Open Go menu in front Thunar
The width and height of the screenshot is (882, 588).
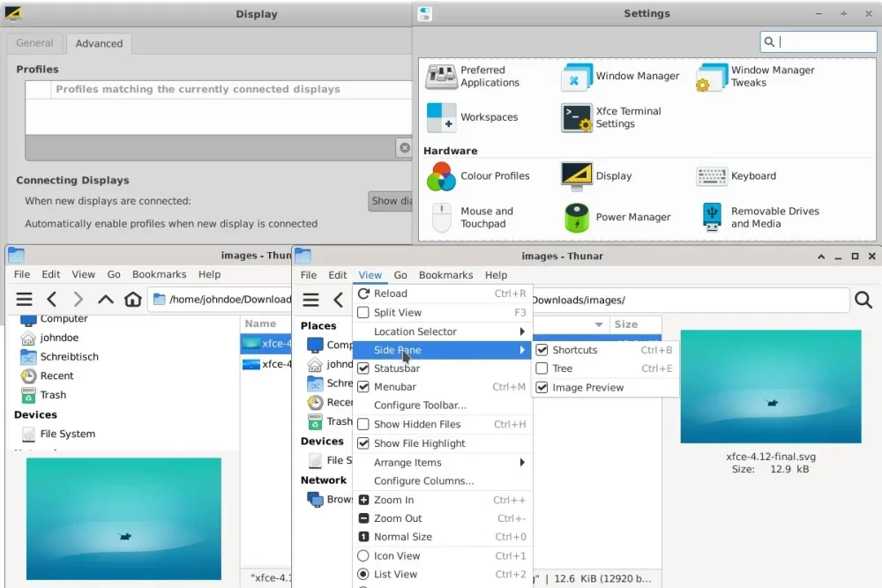[400, 275]
